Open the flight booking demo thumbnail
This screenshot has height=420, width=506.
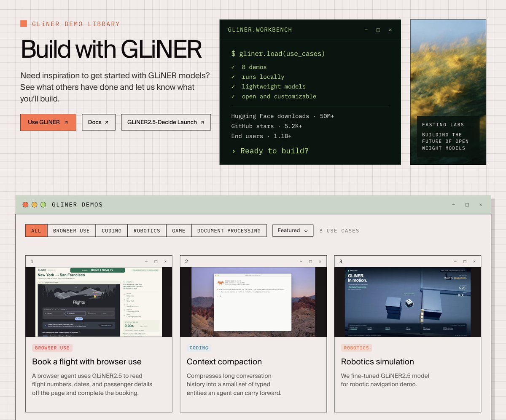[x=99, y=302]
